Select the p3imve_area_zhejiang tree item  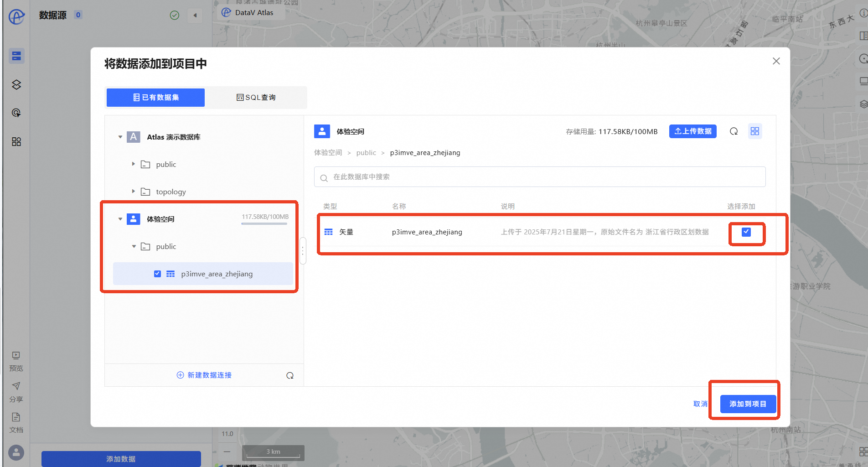point(203,274)
